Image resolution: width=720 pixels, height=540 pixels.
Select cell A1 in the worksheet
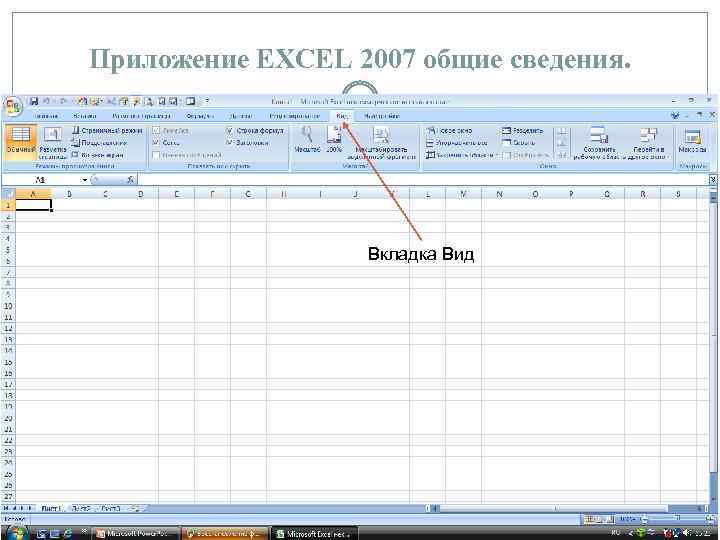tap(33, 205)
